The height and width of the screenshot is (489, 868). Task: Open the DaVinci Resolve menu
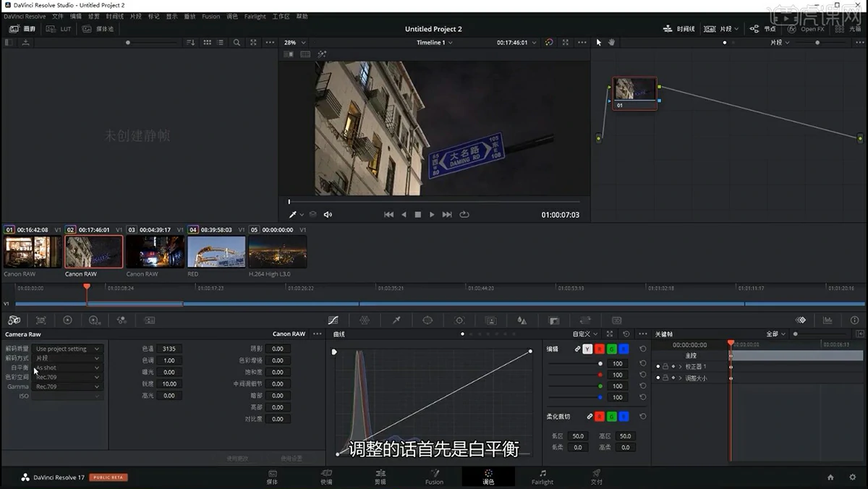tap(25, 16)
